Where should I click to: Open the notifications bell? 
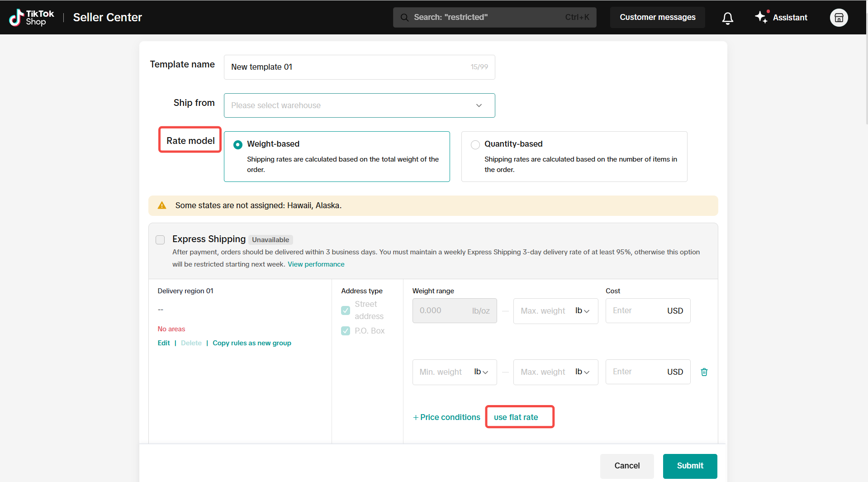[727, 18]
